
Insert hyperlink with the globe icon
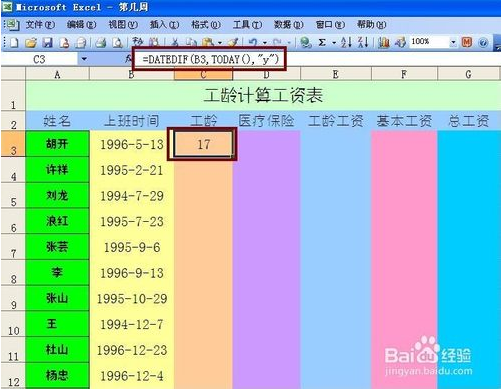pos(305,43)
